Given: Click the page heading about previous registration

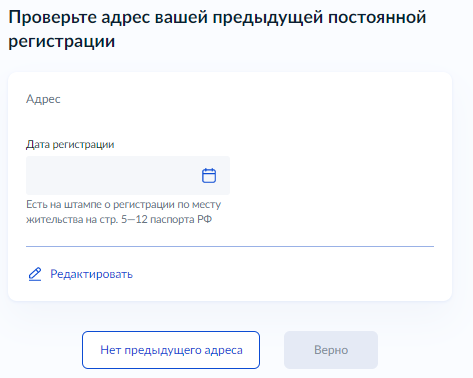Looking at the screenshot, I should (217, 29).
